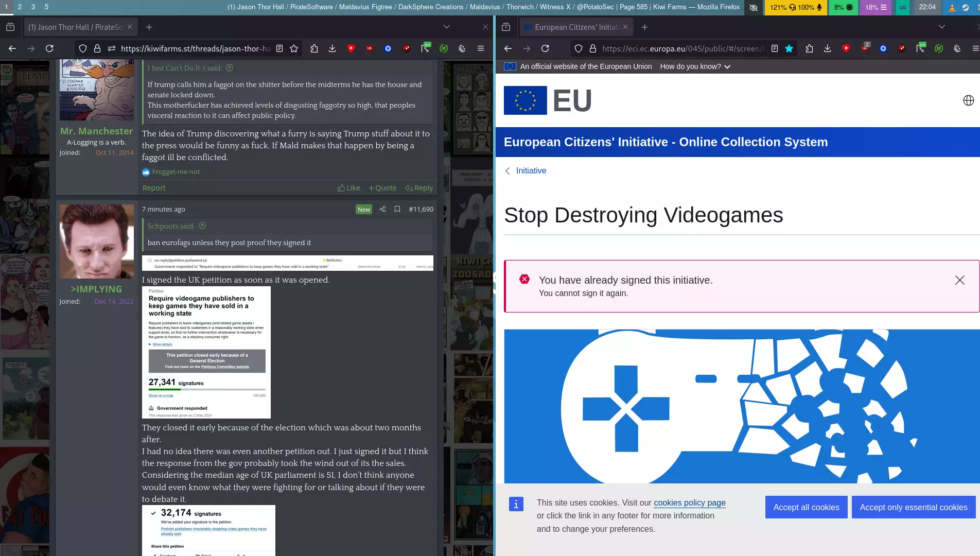
Task: Open the language globe selector on EU page
Action: coord(969,100)
